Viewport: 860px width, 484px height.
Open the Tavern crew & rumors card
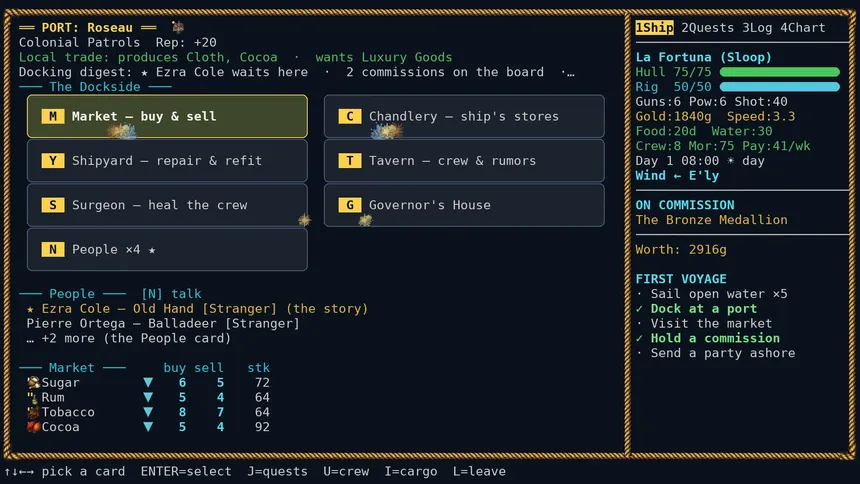pos(464,161)
